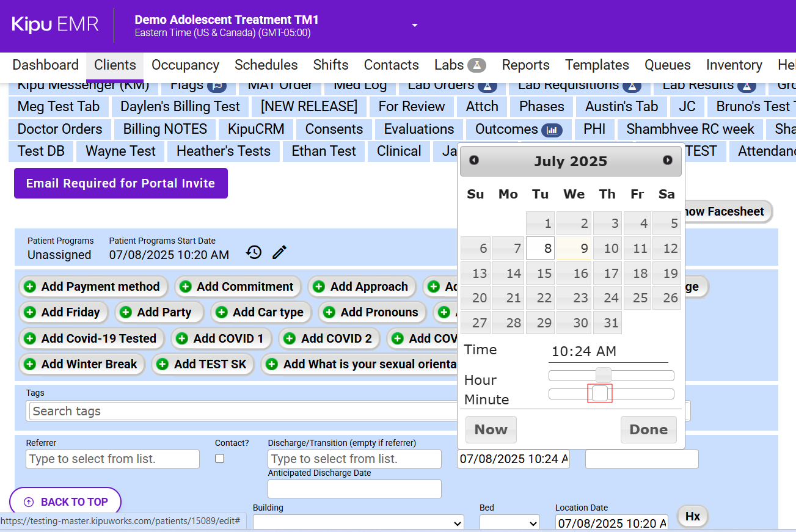Image resolution: width=796 pixels, height=532 pixels.
Task: Click plus icon on Add Payment method
Action: [29, 287]
